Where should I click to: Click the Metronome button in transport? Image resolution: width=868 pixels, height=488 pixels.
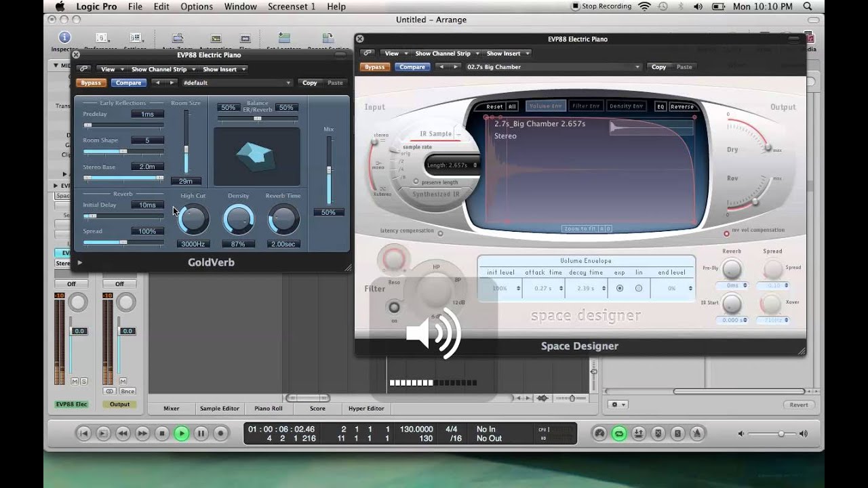tap(697, 434)
